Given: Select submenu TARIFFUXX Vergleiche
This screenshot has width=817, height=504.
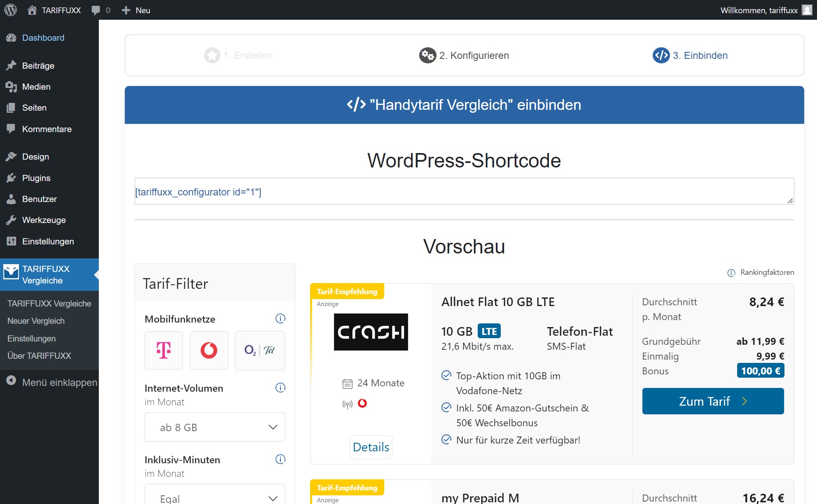Looking at the screenshot, I should click(x=49, y=304).
